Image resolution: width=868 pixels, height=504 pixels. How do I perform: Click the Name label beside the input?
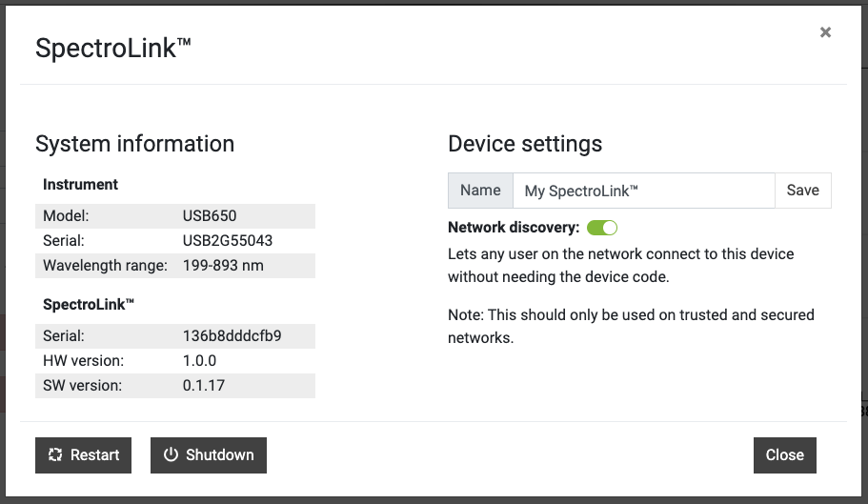coord(480,191)
